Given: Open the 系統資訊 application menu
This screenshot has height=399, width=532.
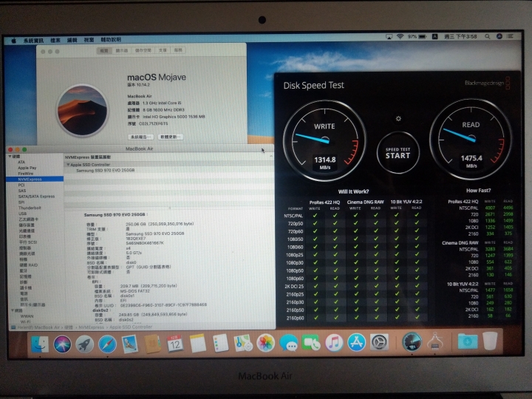Looking at the screenshot, I should point(33,41).
